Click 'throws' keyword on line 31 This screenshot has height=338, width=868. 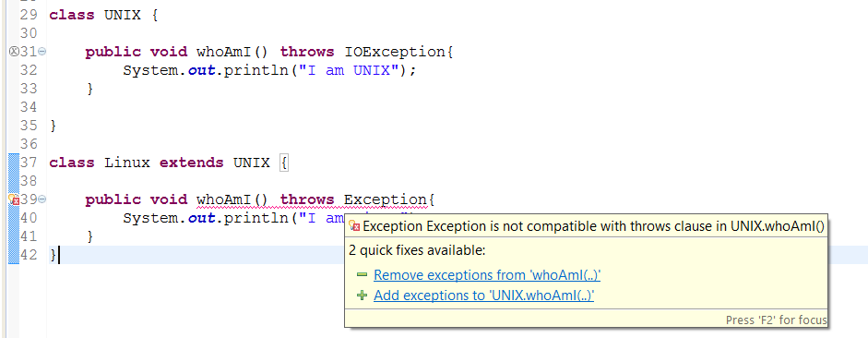point(307,52)
